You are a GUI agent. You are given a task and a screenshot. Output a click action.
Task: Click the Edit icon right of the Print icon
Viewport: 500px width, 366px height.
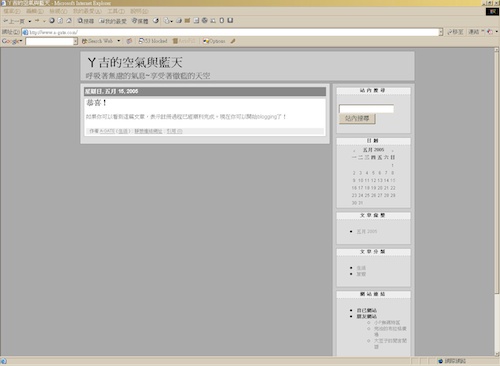coord(187,21)
